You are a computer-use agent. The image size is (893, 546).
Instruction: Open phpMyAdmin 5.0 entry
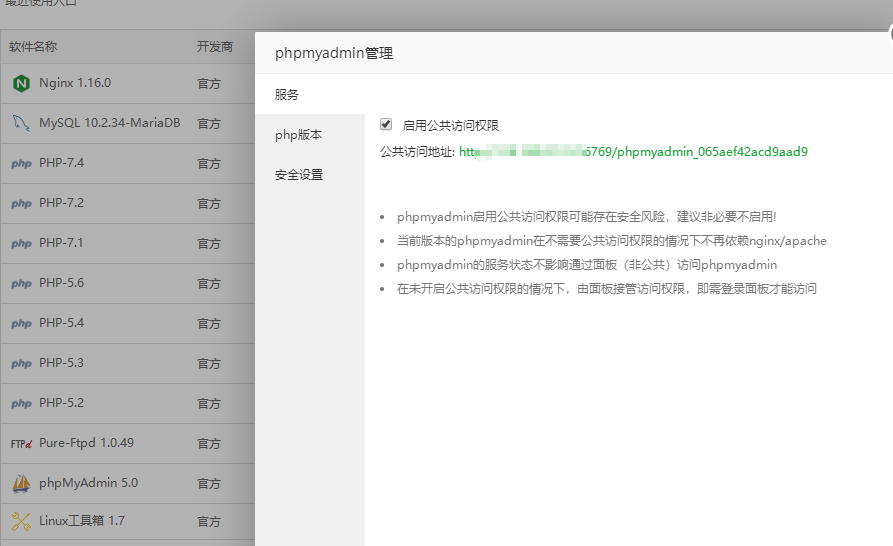(x=88, y=483)
